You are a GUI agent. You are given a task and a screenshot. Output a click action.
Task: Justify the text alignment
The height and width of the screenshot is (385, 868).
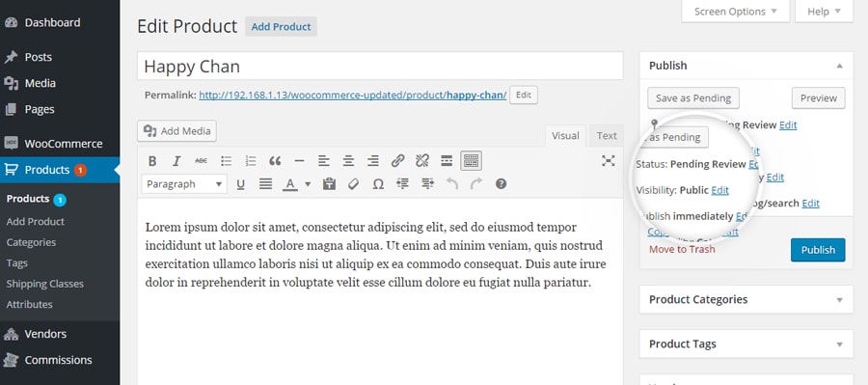pyautogui.click(x=266, y=184)
